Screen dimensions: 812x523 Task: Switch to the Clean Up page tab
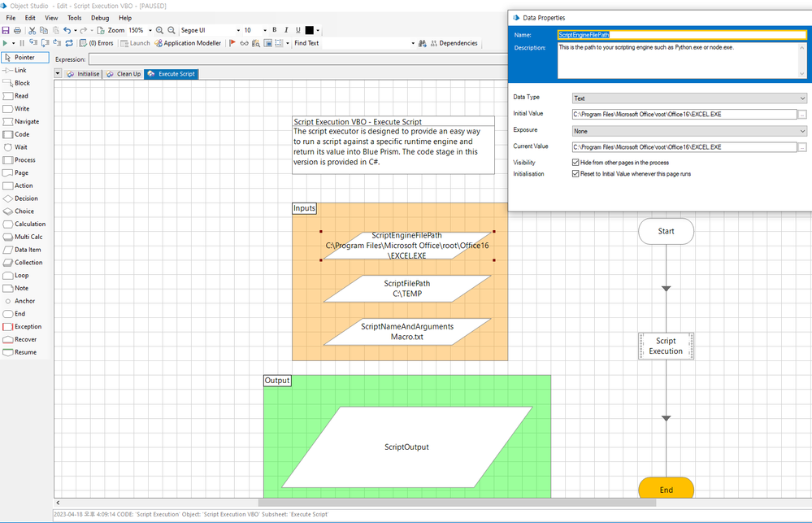tap(123, 74)
